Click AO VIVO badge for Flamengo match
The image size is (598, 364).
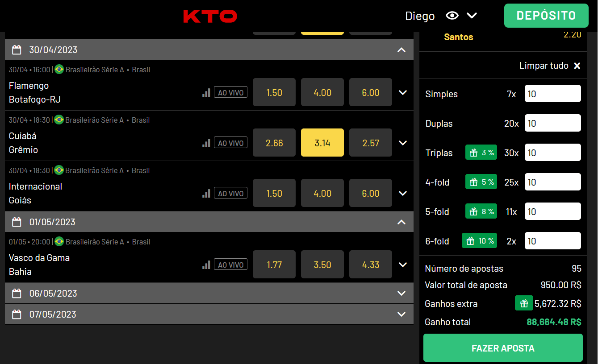click(x=230, y=92)
